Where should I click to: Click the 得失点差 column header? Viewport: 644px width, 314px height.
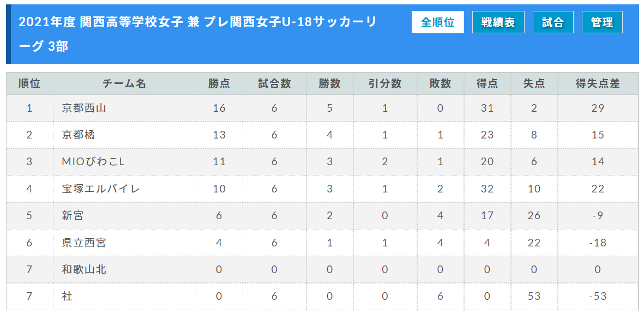[x=598, y=84]
